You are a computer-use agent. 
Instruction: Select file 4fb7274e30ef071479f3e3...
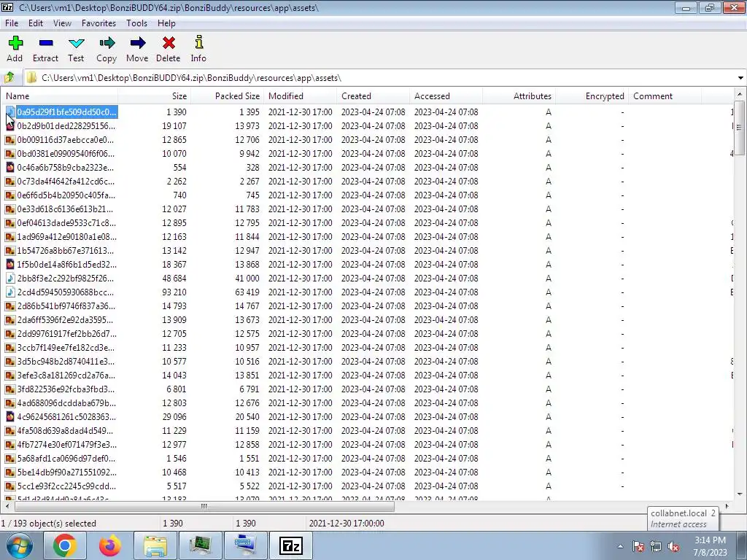coord(66,444)
